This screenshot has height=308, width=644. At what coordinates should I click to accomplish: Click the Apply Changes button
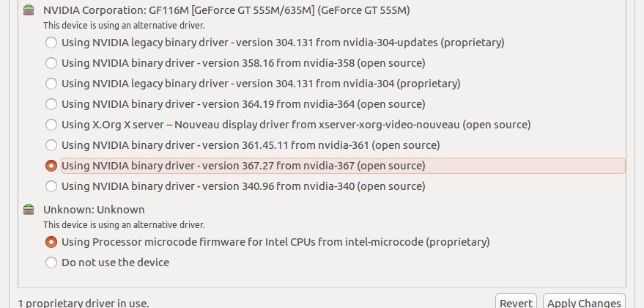pyautogui.click(x=583, y=301)
